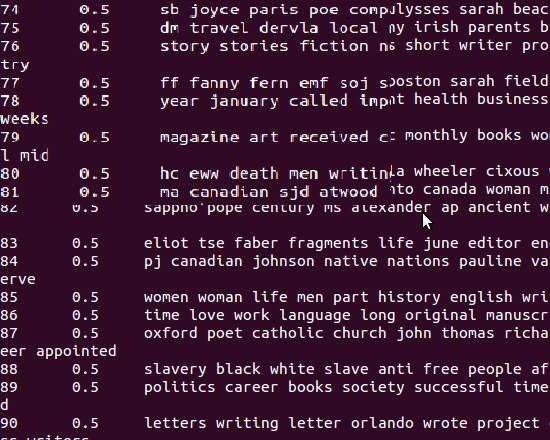Click the word "eliot" in row 83
Screen dimensions: 550x440
coord(166,243)
